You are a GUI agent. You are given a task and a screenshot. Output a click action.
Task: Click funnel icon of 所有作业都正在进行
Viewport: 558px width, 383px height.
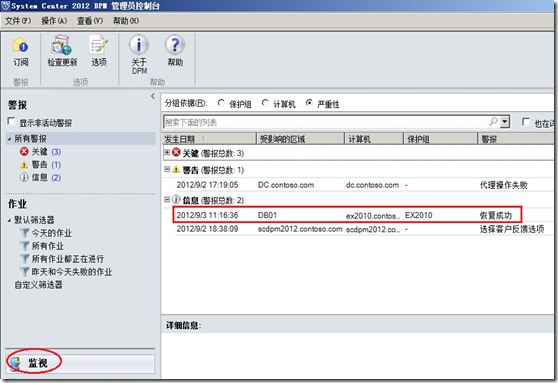pyautogui.click(x=25, y=259)
